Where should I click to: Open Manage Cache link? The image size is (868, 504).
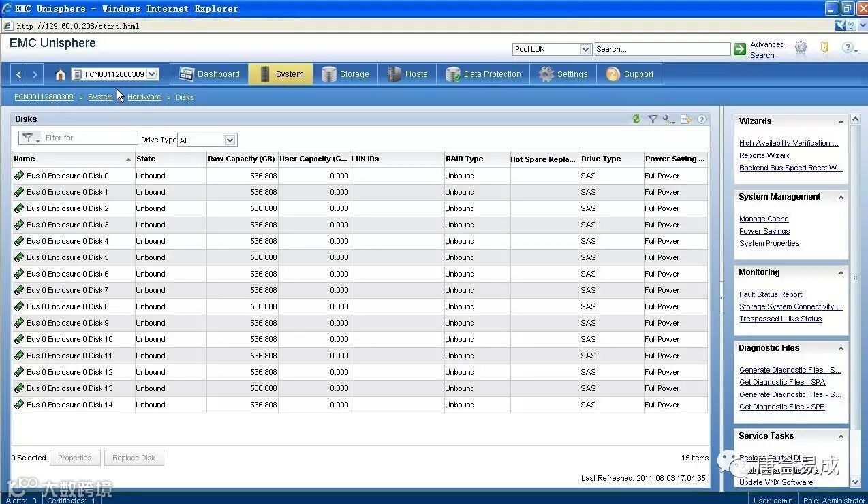coord(764,219)
